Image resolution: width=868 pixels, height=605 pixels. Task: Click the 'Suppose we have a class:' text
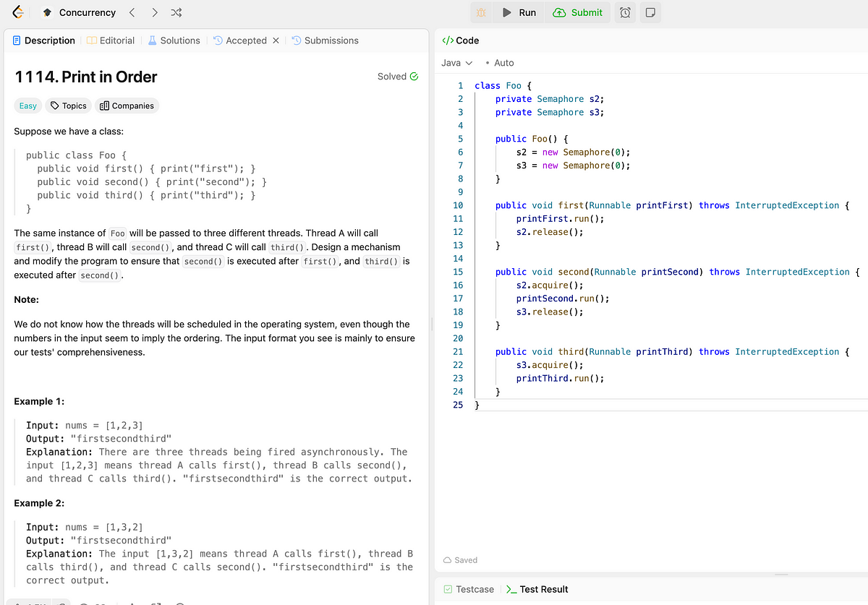69,132
